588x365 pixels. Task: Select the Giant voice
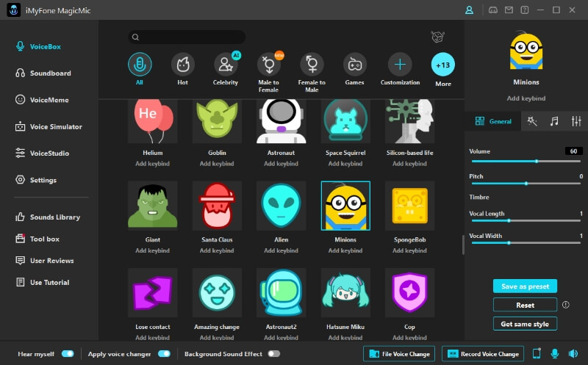tap(153, 206)
